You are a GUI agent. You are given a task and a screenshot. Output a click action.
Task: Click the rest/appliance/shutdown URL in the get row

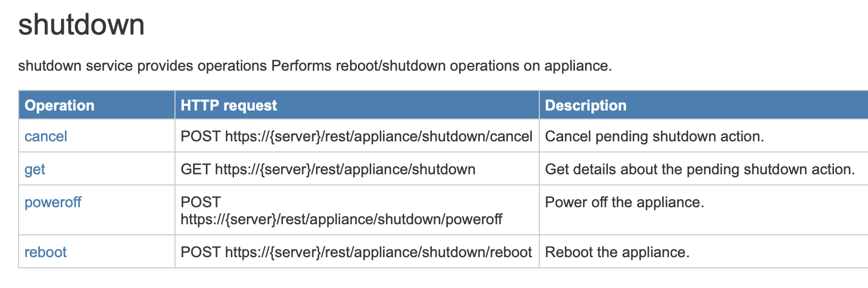tap(345, 170)
